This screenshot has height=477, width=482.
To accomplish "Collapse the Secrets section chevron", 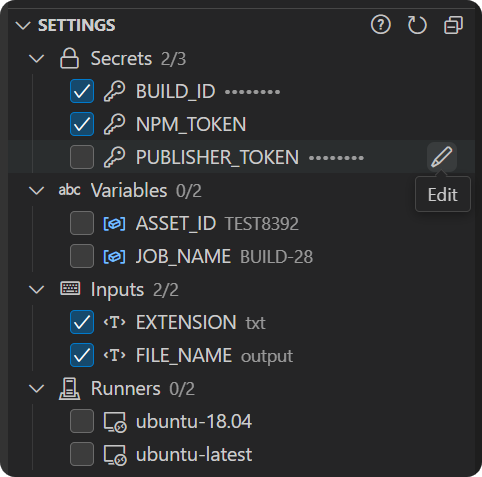I will pos(37,59).
